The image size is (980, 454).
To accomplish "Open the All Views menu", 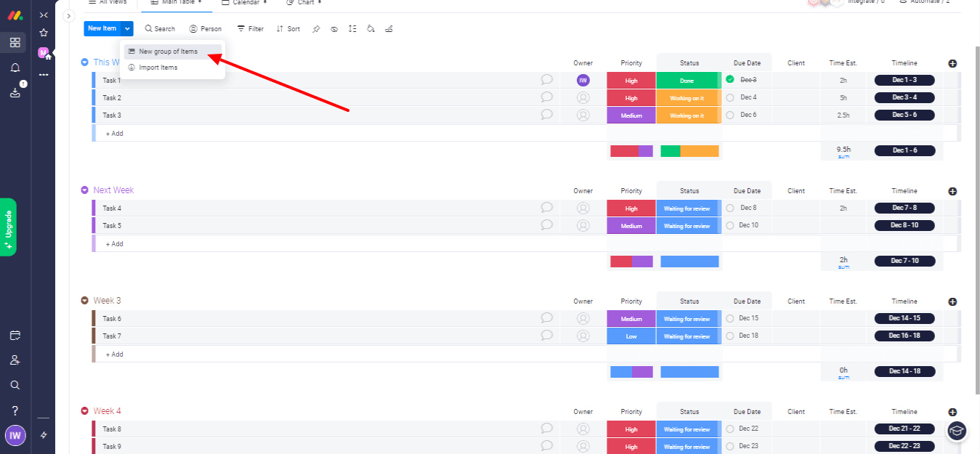I will pyautogui.click(x=107, y=3).
